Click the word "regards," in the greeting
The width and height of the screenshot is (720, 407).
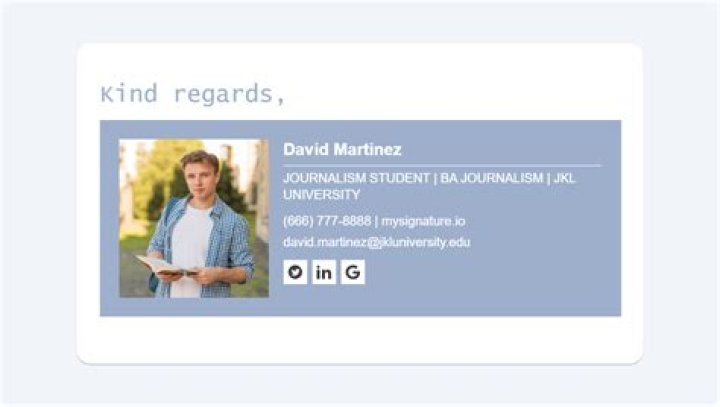tap(229, 94)
